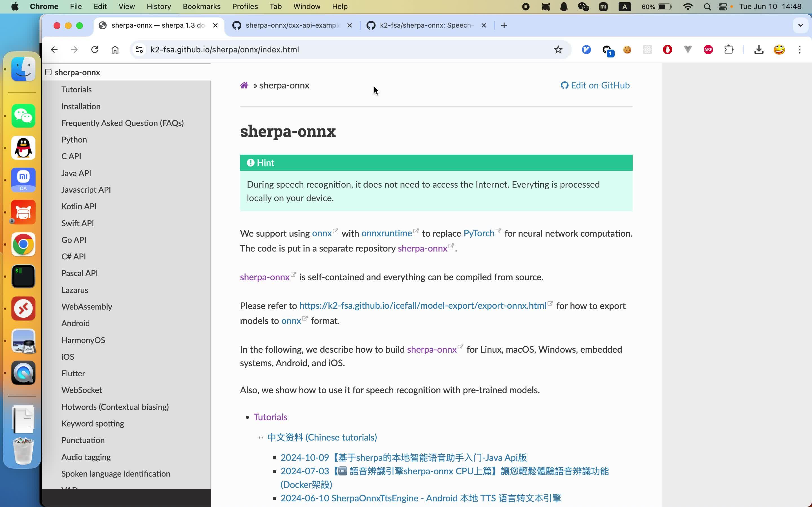The height and width of the screenshot is (507, 812).
Task: Open a new browser tab
Action: pyautogui.click(x=504, y=25)
